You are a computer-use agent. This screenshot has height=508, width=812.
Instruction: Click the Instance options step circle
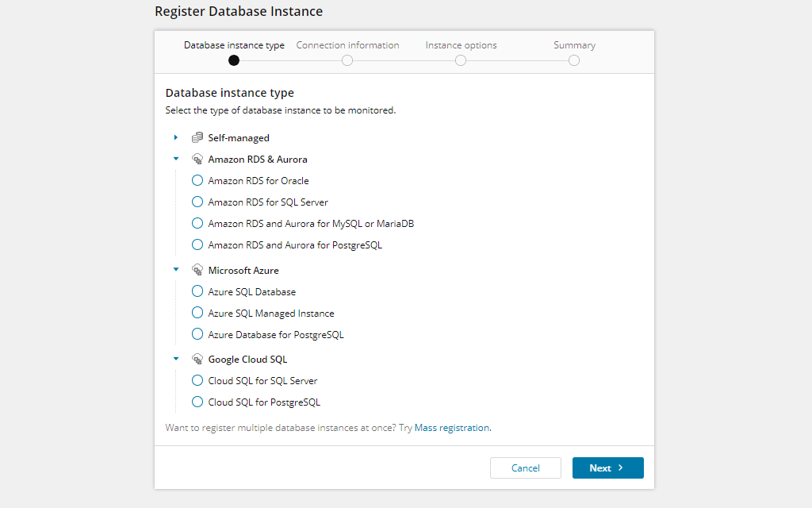[x=461, y=60]
